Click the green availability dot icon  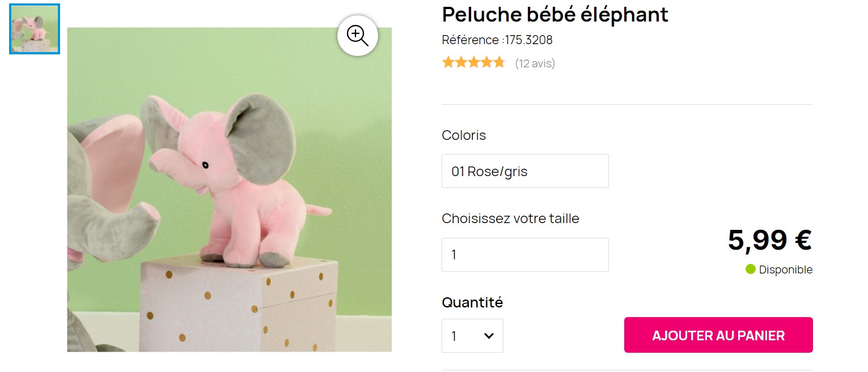[751, 270]
